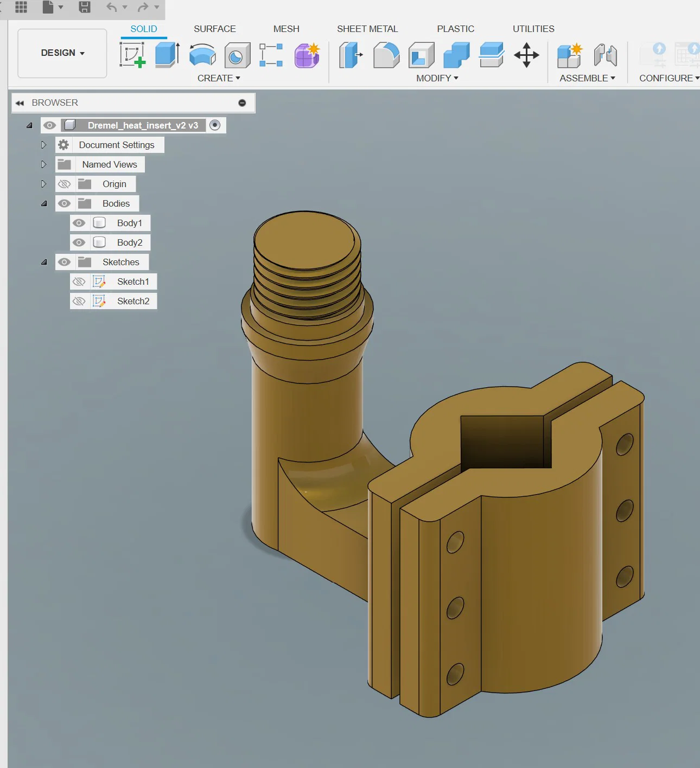Image resolution: width=700 pixels, height=768 pixels.
Task: Click the Joint tool icon
Action: tap(605, 55)
